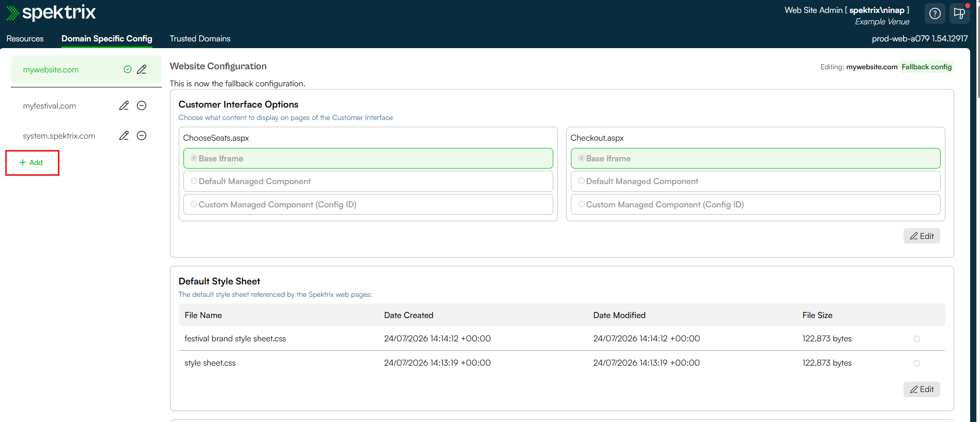Click the Web Site Admin user label
This screenshot has height=422, width=980.
coord(847,10)
